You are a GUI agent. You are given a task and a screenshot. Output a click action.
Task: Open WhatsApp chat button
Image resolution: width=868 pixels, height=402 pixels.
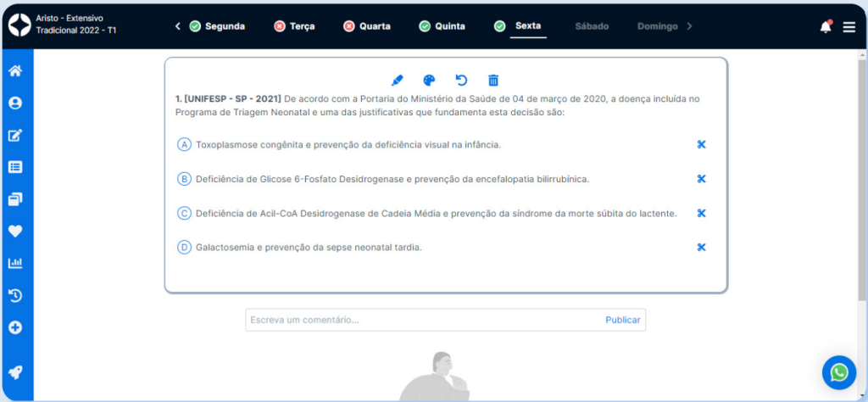coord(838,371)
